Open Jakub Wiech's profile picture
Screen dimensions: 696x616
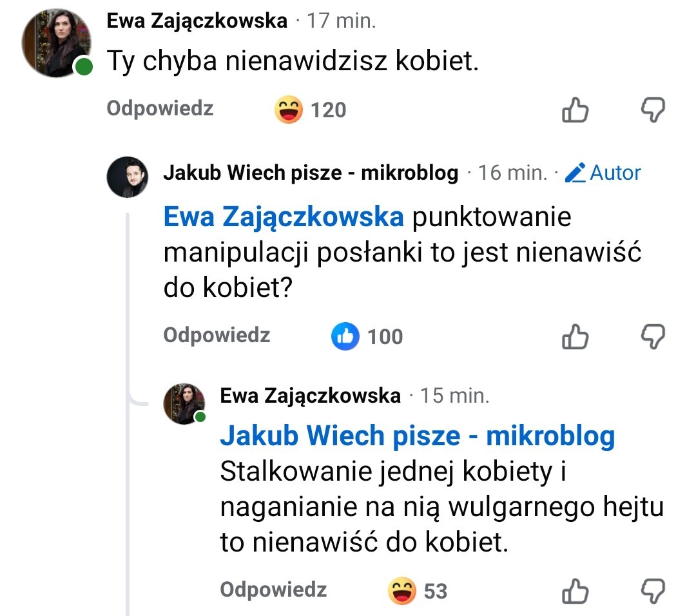click(127, 176)
